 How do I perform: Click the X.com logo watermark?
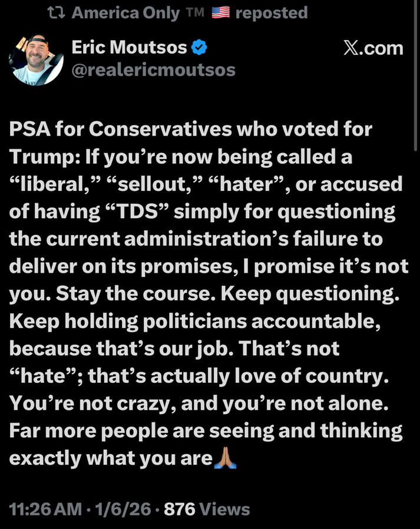click(x=373, y=48)
